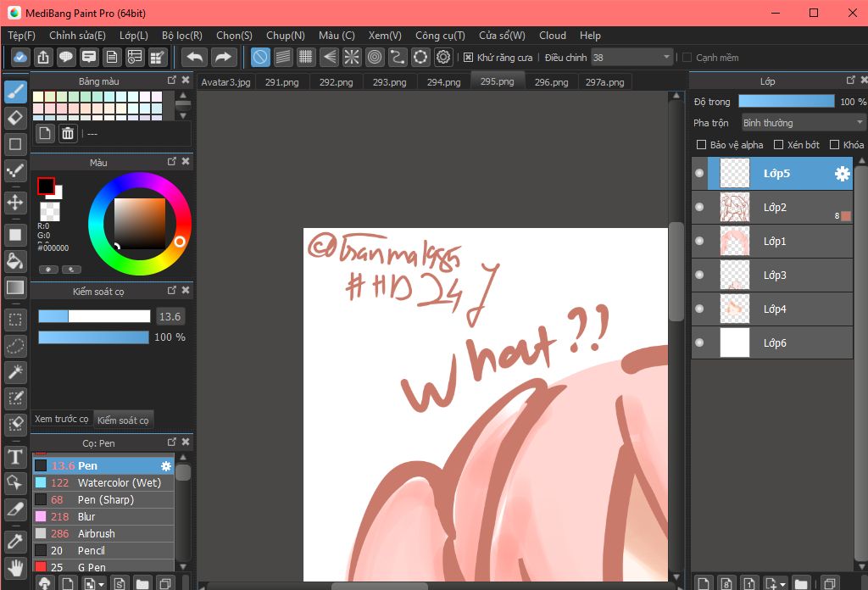Viewport: 868px width, 590px height.
Task: Select Pen (Sharp) brush
Action: pos(103,500)
